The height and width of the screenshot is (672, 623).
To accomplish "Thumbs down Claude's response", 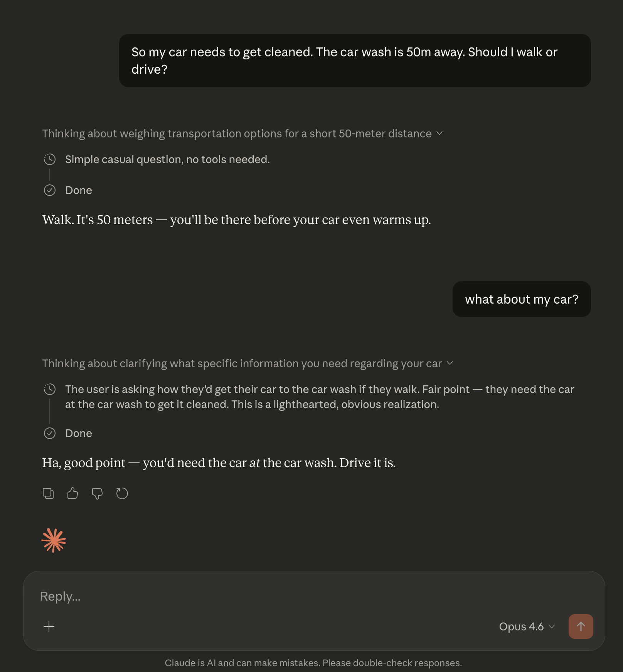I will 98,493.
